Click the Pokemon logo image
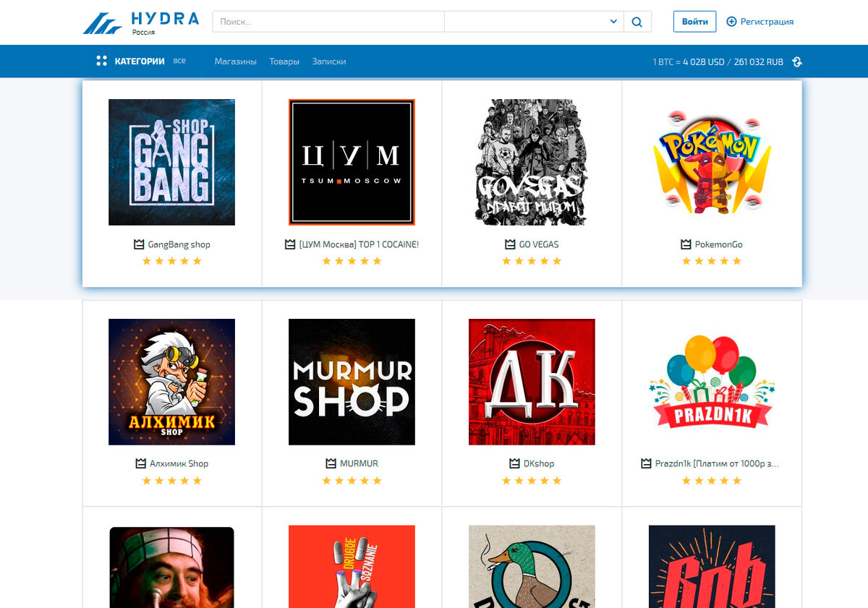This screenshot has width=868, height=608. pos(712,162)
